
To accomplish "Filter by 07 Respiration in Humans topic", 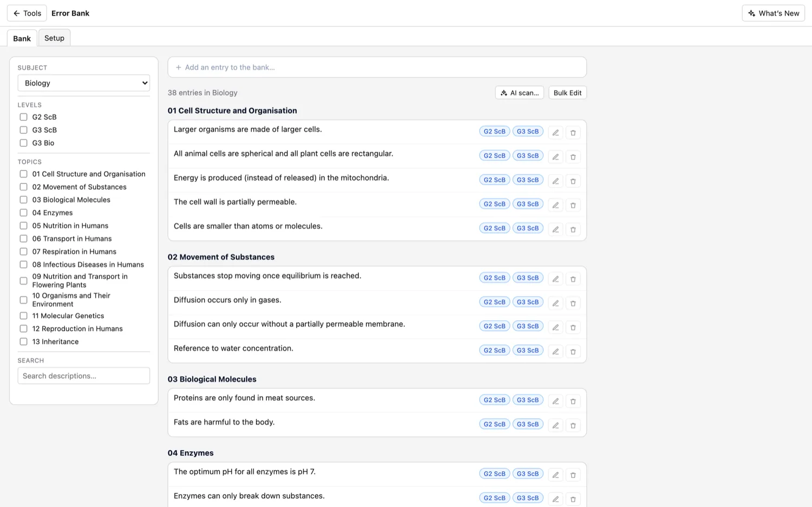I will [x=23, y=252].
